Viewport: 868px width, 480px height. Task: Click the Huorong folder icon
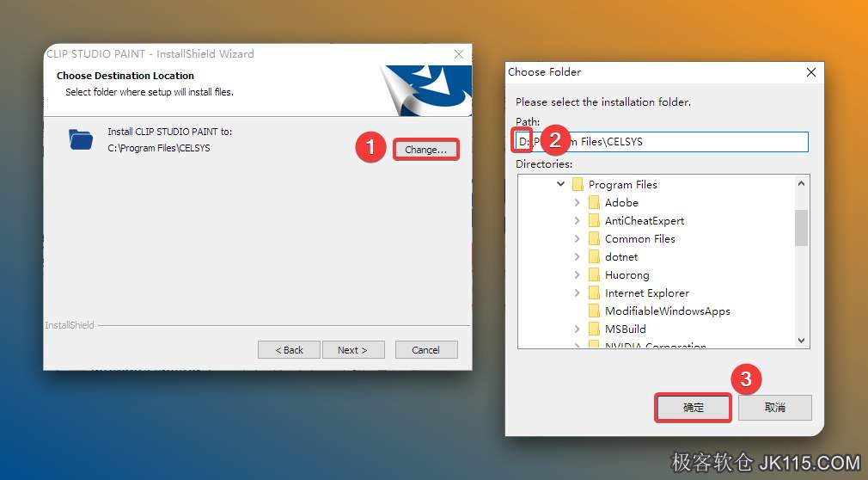pos(594,275)
